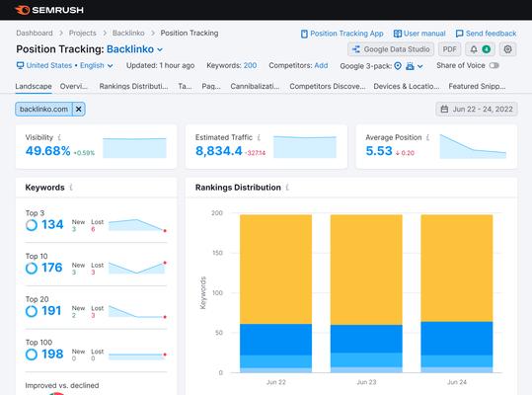Click the Top 100 donut icon
The width and height of the screenshot is (532, 395).
coord(32,355)
